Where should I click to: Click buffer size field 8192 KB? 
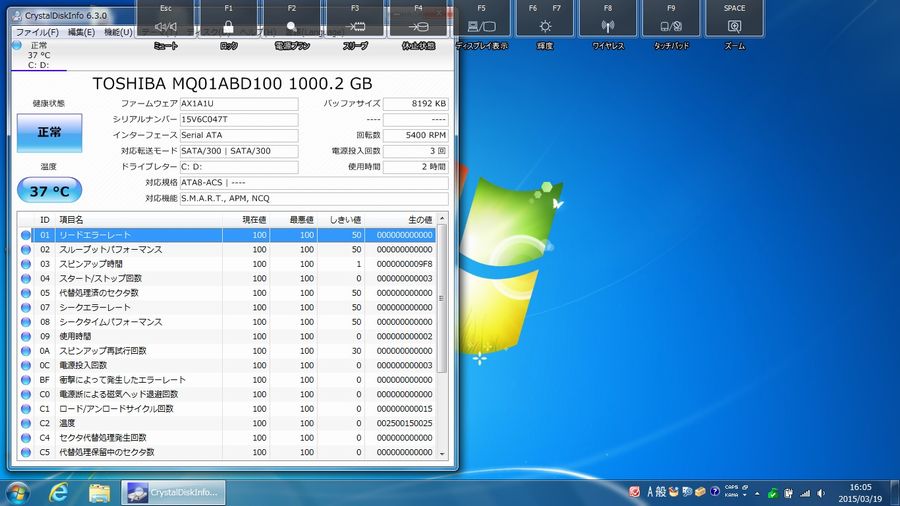416,104
